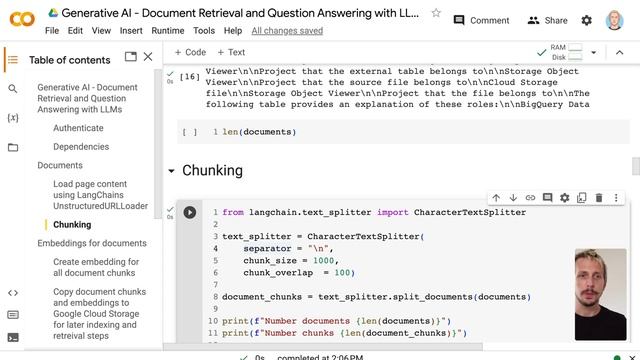
Task: Open more cell actions menu
Action: tap(616, 198)
